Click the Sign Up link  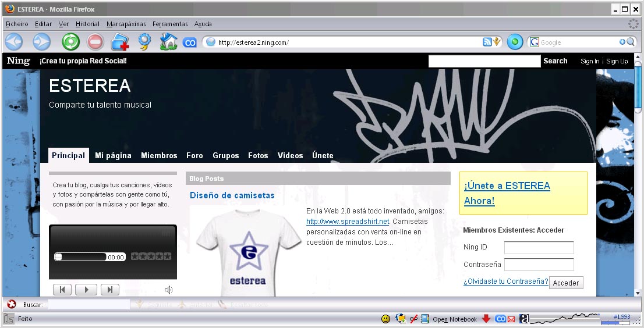[x=617, y=61]
